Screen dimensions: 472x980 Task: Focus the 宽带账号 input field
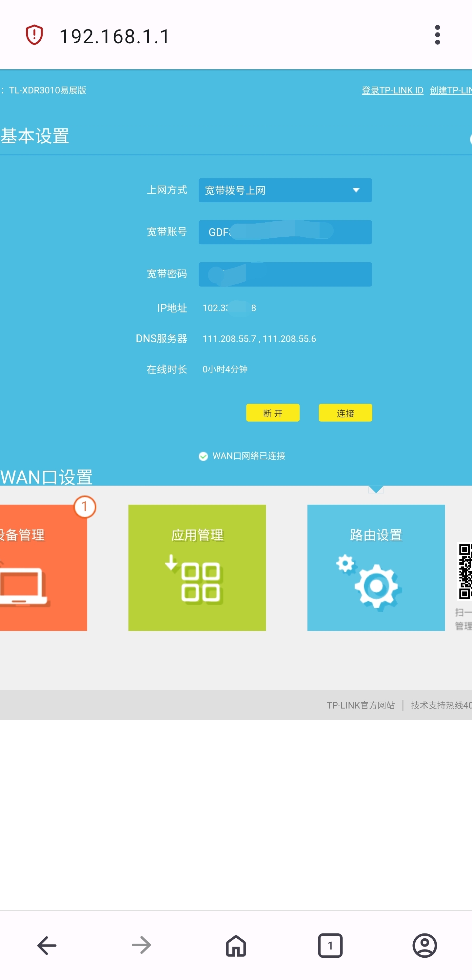(285, 232)
